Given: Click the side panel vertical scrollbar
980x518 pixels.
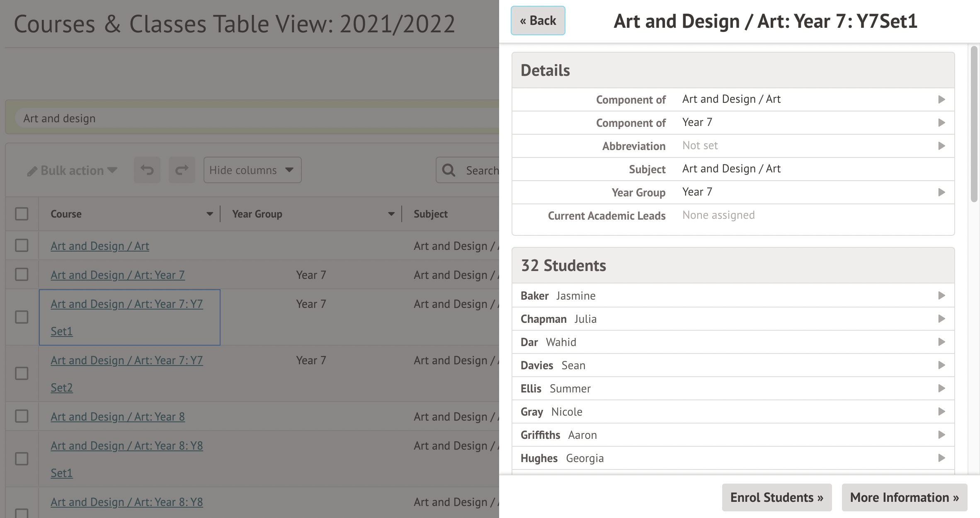Looking at the screenshot, I should [x=974, y=124].
